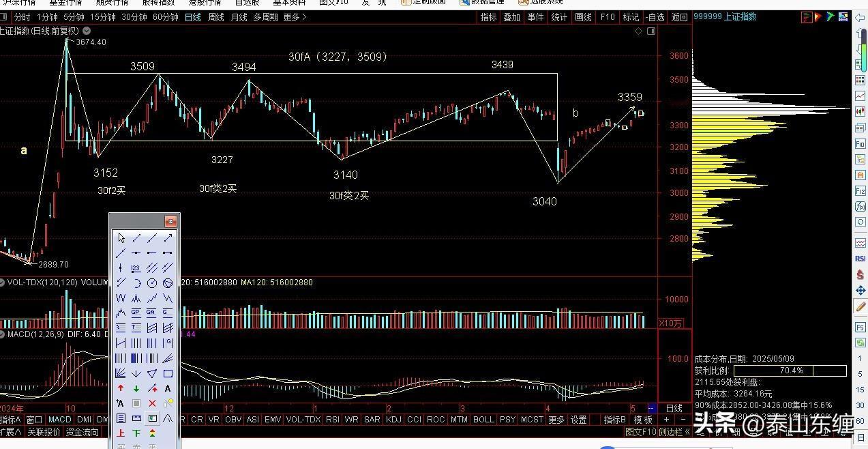Open the 模板 template menu

point(643,420)
